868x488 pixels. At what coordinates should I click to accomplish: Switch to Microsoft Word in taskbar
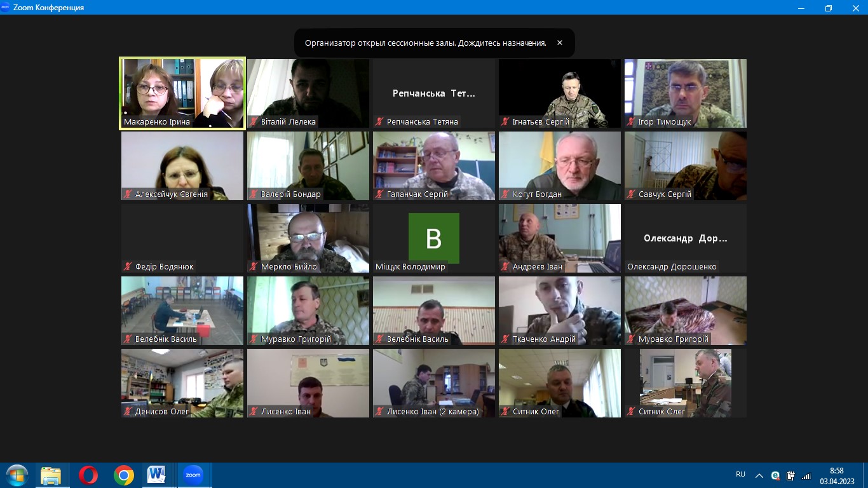point(156,475)
